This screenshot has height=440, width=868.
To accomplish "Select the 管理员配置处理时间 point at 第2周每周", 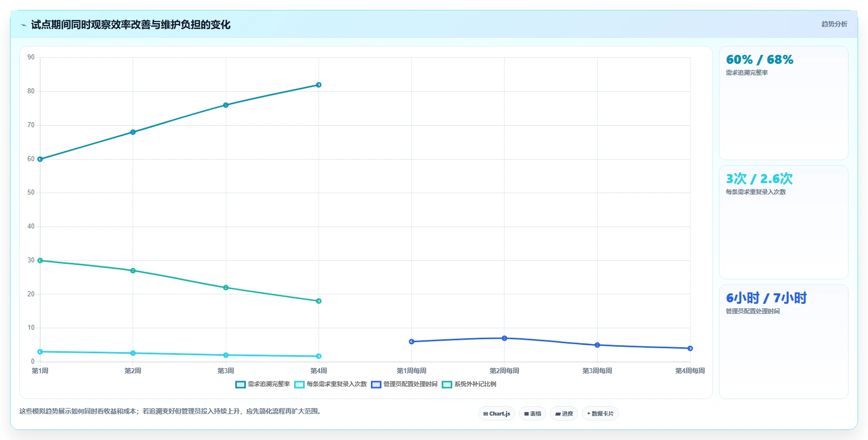I will (505, 338).
